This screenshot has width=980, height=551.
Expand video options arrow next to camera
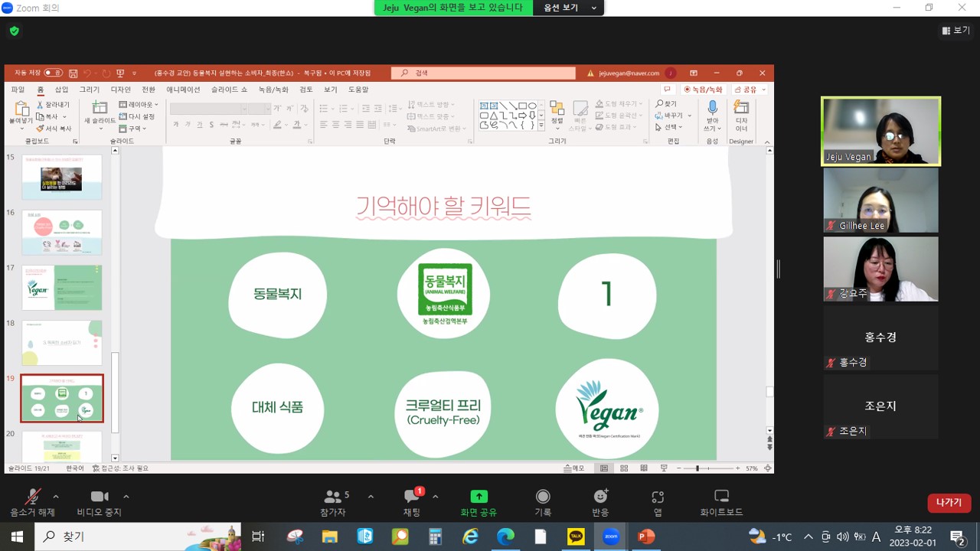pos(126,497)
